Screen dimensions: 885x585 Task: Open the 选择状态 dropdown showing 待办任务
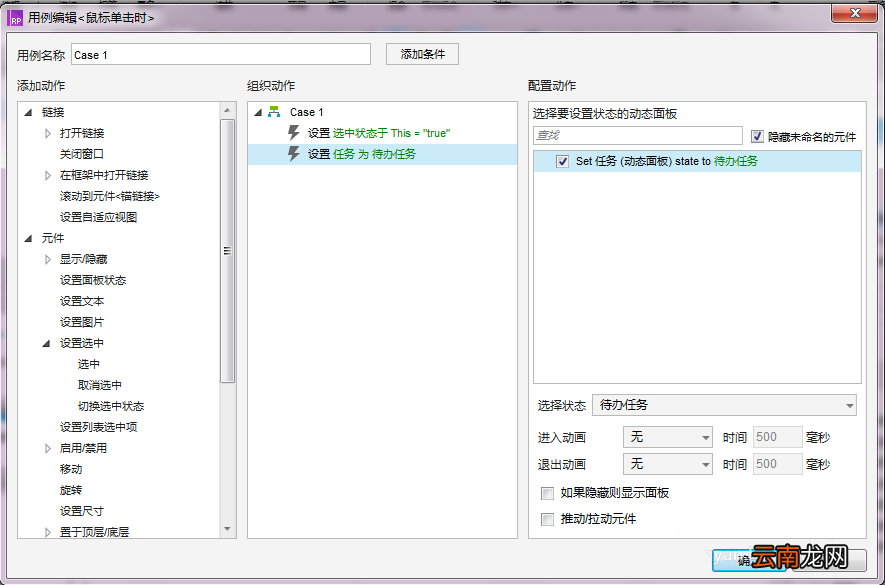(x=724, y=405)
